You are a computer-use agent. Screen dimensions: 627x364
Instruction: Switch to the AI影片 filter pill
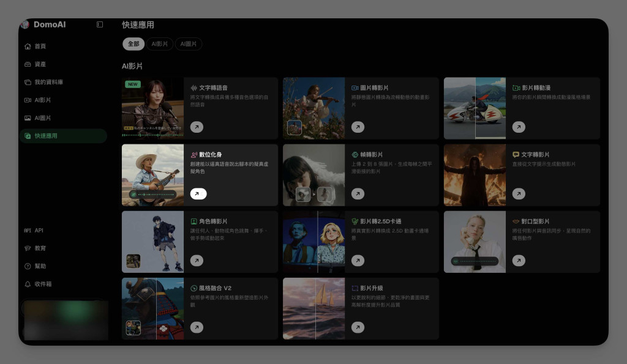pos(160,44)
